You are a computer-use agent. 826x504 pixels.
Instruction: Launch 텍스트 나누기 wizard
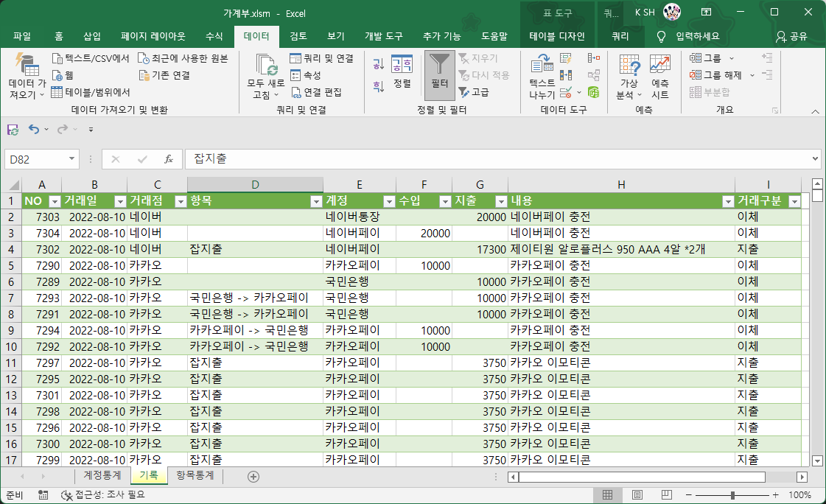click(542, 76)
